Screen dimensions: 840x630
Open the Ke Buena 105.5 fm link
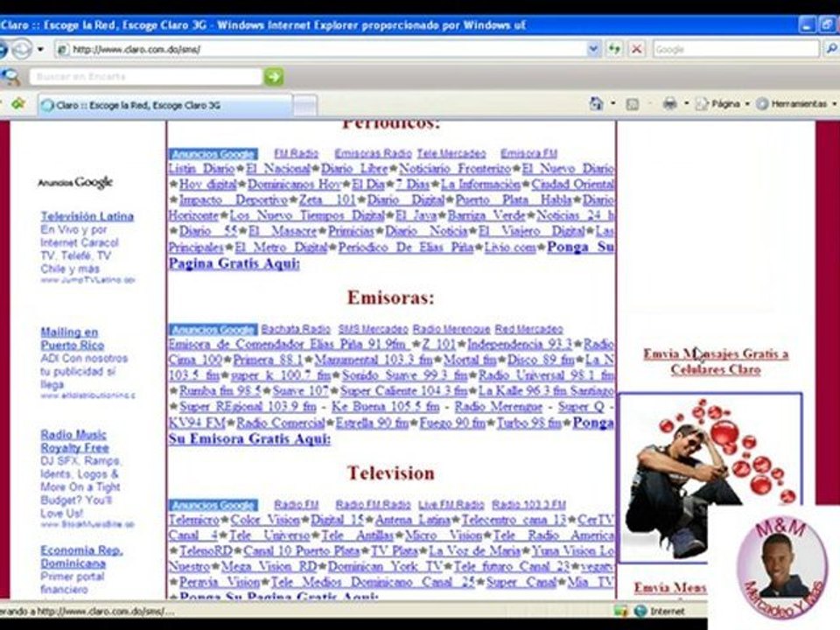[x=386, y=407]
